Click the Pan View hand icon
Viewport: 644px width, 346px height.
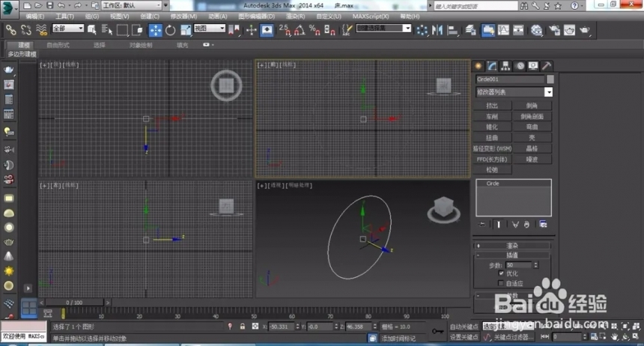click(615, 336)
